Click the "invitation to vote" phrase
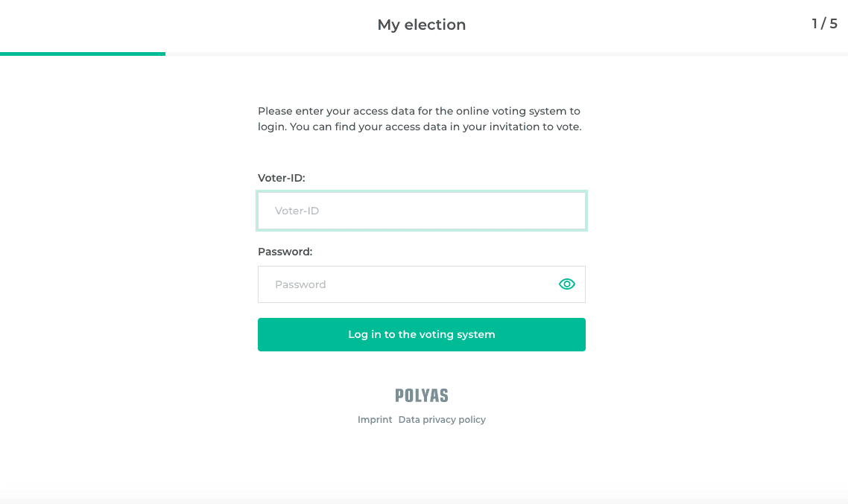The image size is (848, 504). coord(535,127)
